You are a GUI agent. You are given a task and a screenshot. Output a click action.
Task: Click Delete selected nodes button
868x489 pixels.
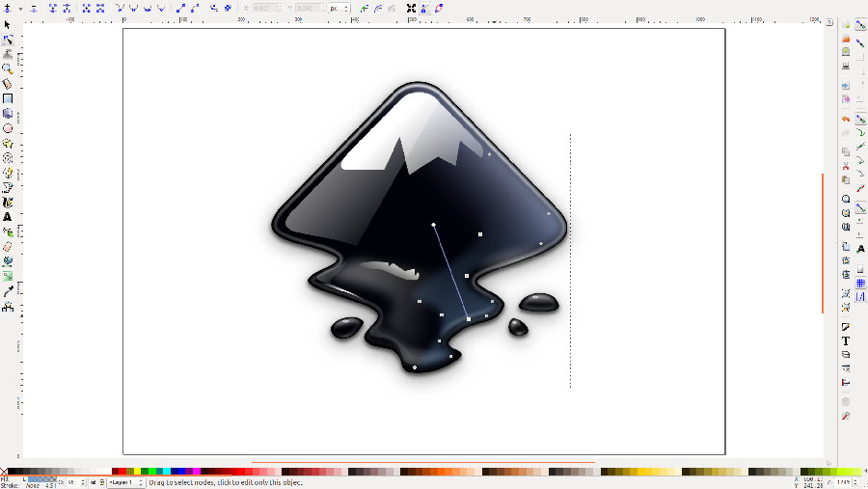(x=33, y=8)
